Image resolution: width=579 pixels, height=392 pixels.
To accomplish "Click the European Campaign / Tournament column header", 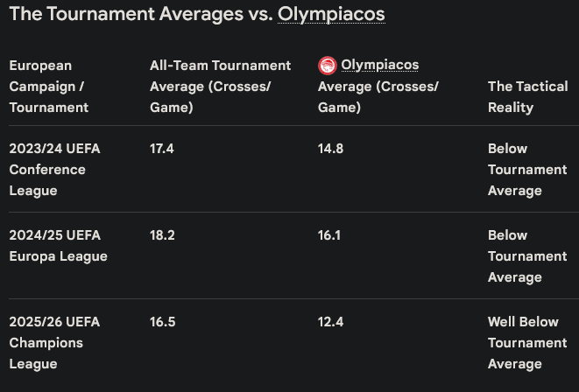I will click(x=49, y=87).
